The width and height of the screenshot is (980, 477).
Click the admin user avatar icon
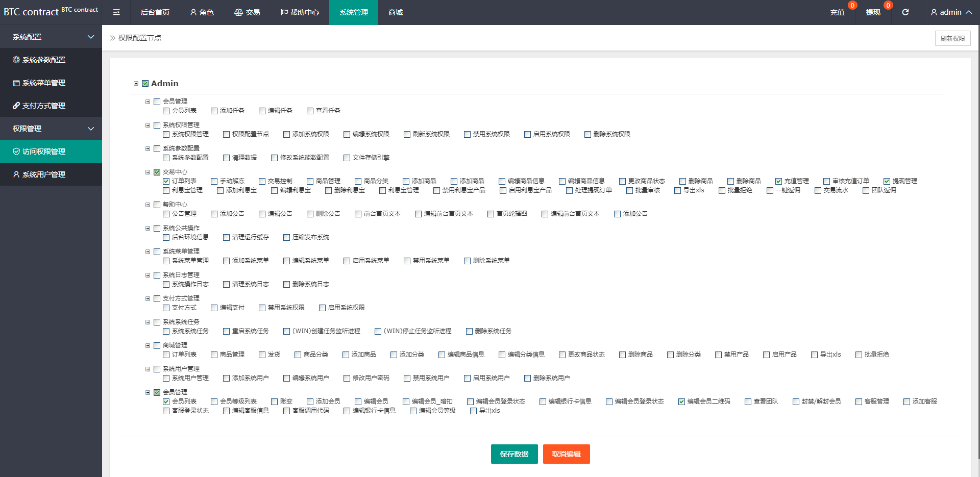(934, 12)
